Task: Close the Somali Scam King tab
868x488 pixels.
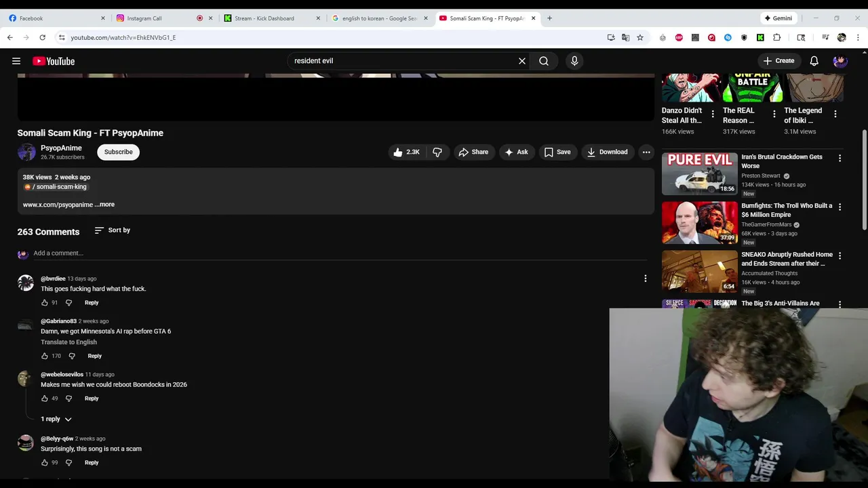Action: pos(534,18)
